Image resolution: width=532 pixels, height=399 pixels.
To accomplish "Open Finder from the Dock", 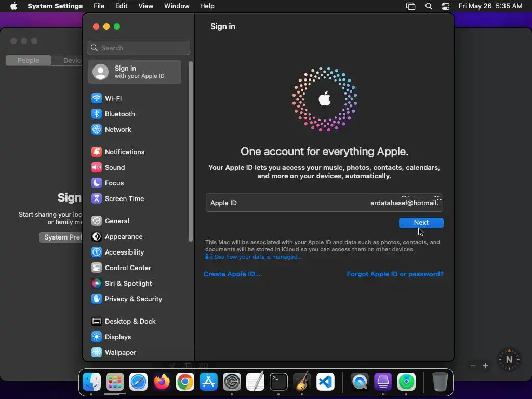I will [91, 382].
